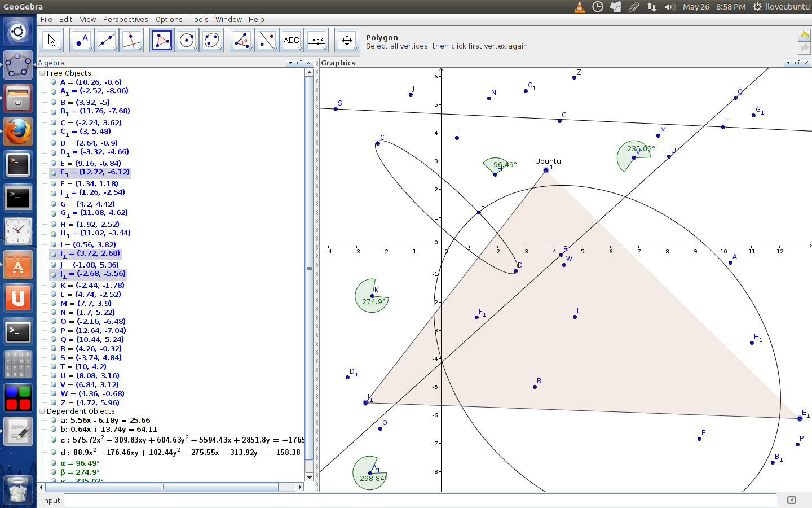Collapse the Free Objects tree group
The image size is (812, 508).
click(x=42, y=73)
